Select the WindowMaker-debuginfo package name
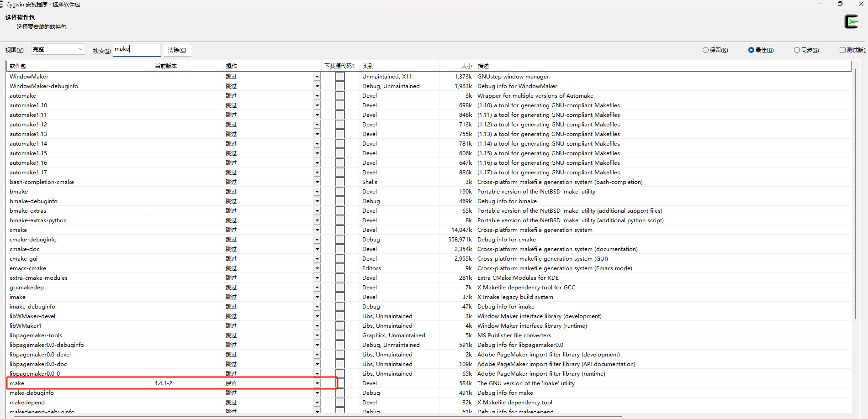The width and height of the screenshot is (868, 419). 44,86
